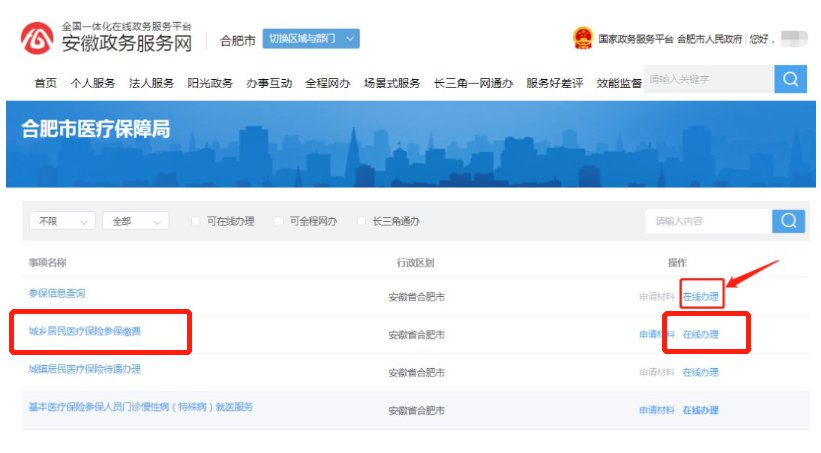Open the 城乡居民医疗保险参保缴费 link

(x=85, y=331)
